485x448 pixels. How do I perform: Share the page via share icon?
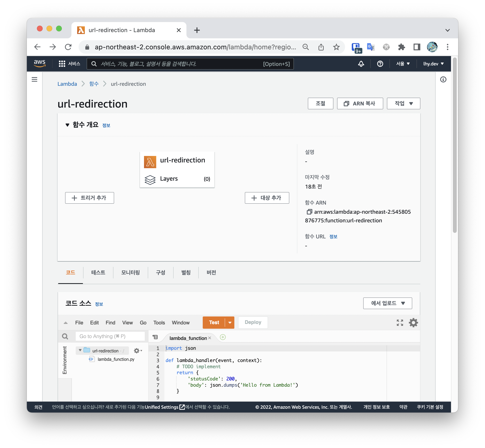(321, 47)
